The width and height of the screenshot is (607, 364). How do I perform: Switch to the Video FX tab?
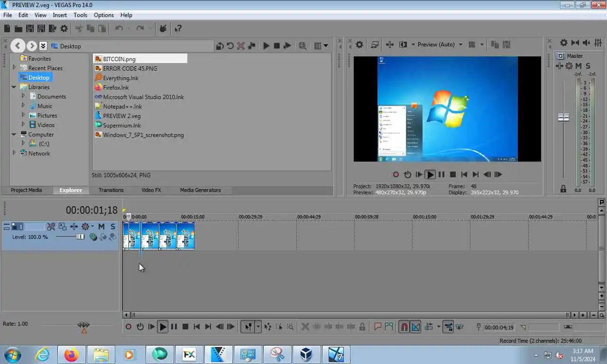[x=151, y=190]
